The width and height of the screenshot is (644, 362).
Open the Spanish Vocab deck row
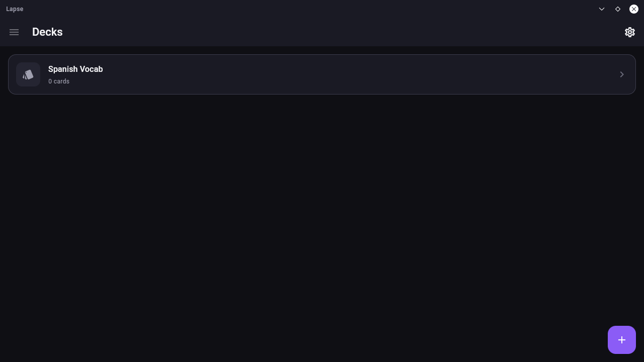[x=322, y=74]
